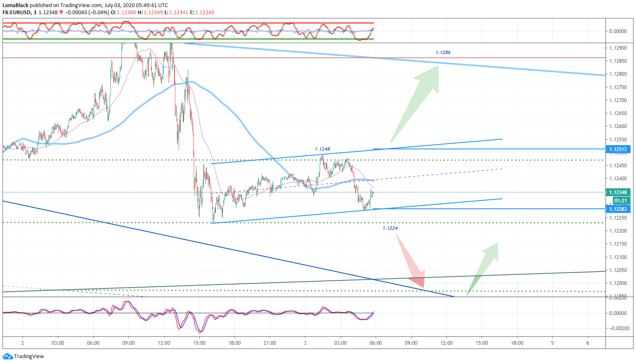Click the C:1.12348 close value in header

202,13
